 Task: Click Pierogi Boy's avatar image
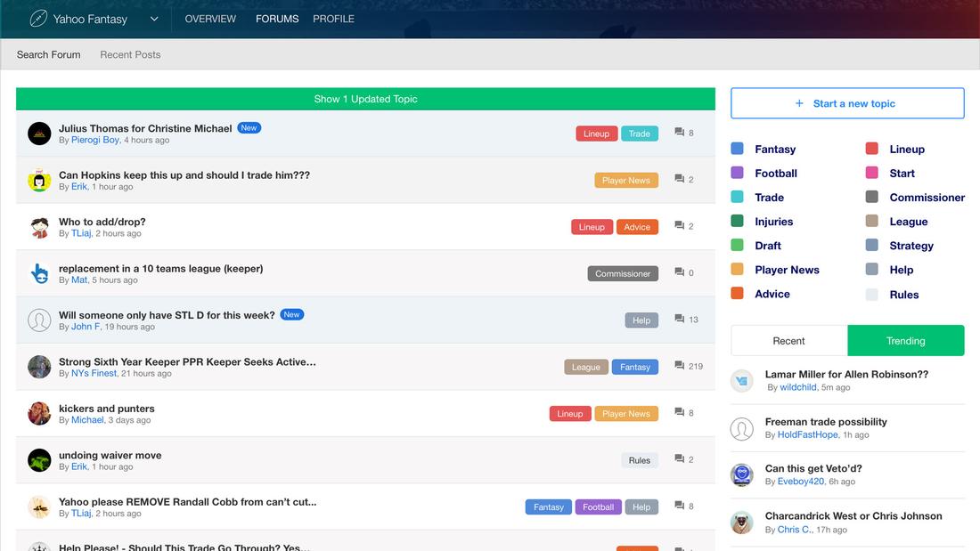39,134
